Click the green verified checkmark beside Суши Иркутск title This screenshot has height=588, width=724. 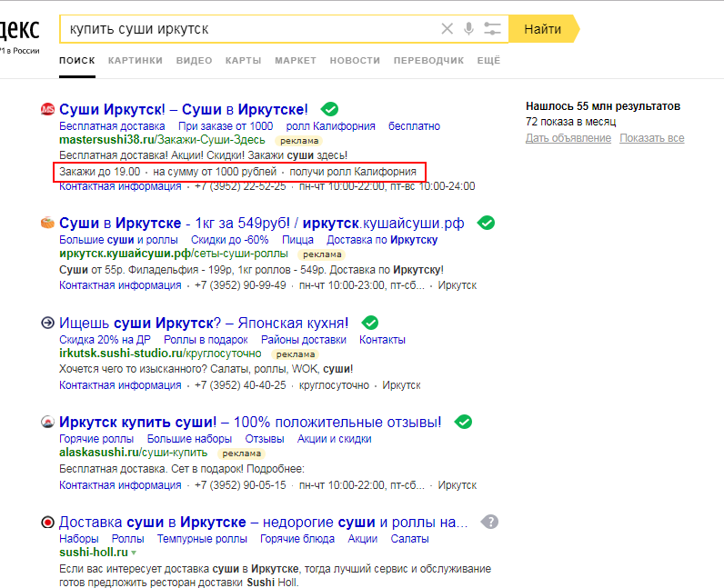(x=329, y=109)
